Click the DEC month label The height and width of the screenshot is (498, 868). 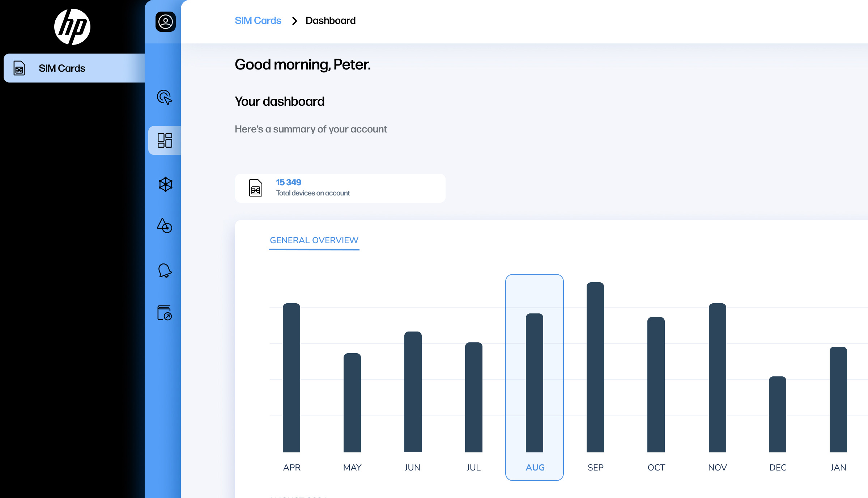(778, 467)
